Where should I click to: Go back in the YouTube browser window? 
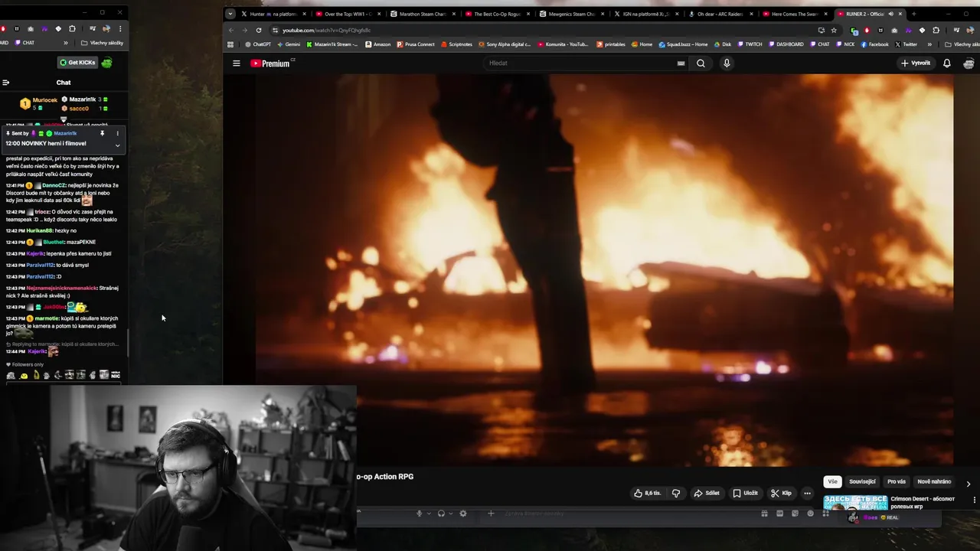[x=231, y=30]
